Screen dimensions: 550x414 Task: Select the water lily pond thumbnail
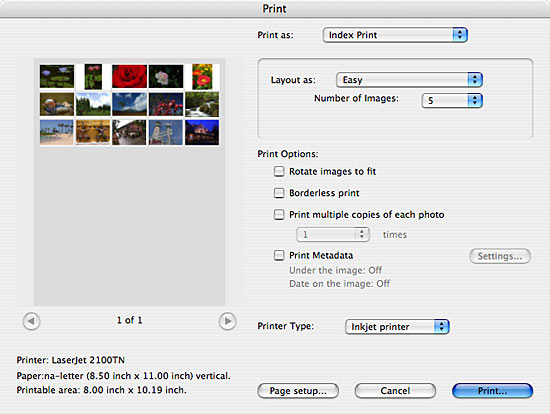point(57,76)
